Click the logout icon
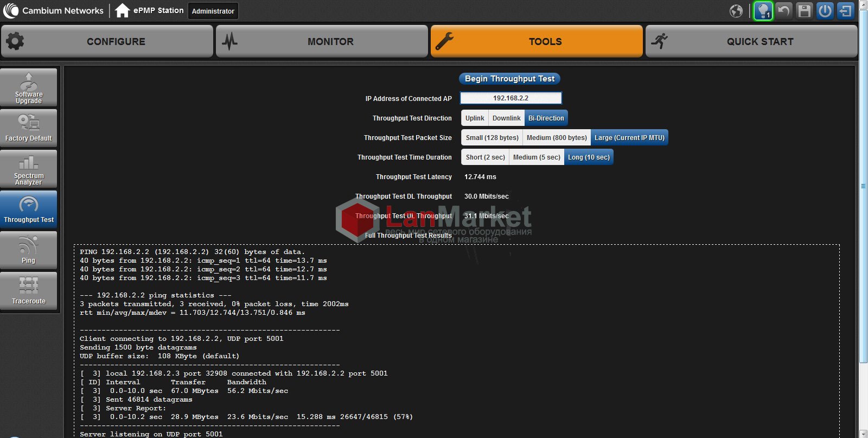Screen dimensions: 868x438 pos(845,11)
